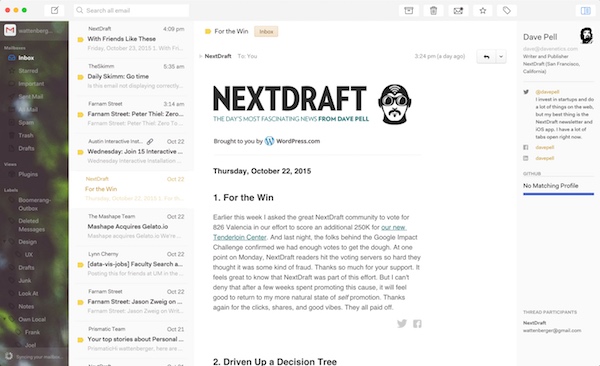Archive the open email
Viewport: 600px width, 366px height.
pos(409,10)
